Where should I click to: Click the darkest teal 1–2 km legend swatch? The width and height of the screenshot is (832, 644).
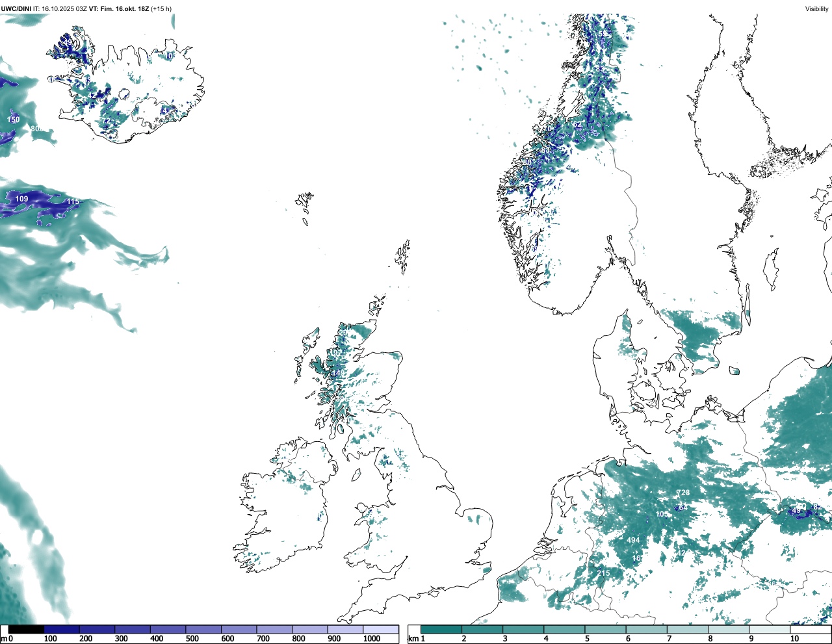[441, 629]
